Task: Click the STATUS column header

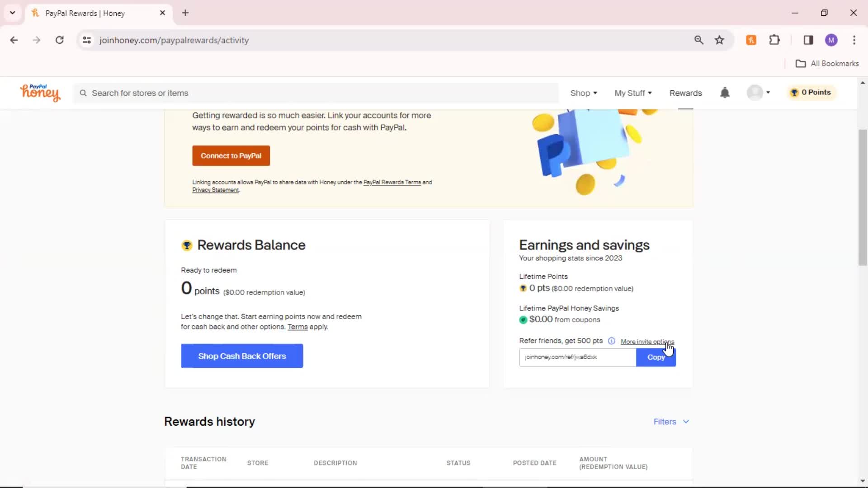Action: [x=458, y=463]
